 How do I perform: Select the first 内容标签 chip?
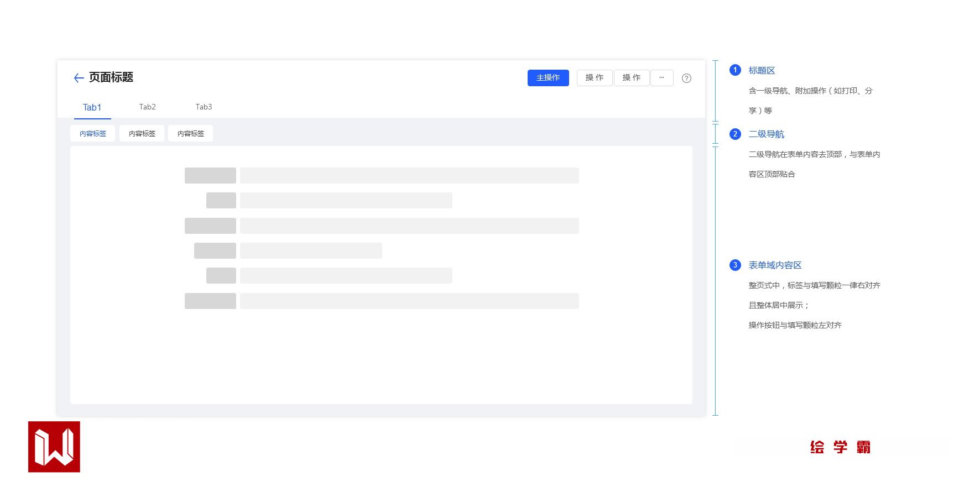pos(93,134)
